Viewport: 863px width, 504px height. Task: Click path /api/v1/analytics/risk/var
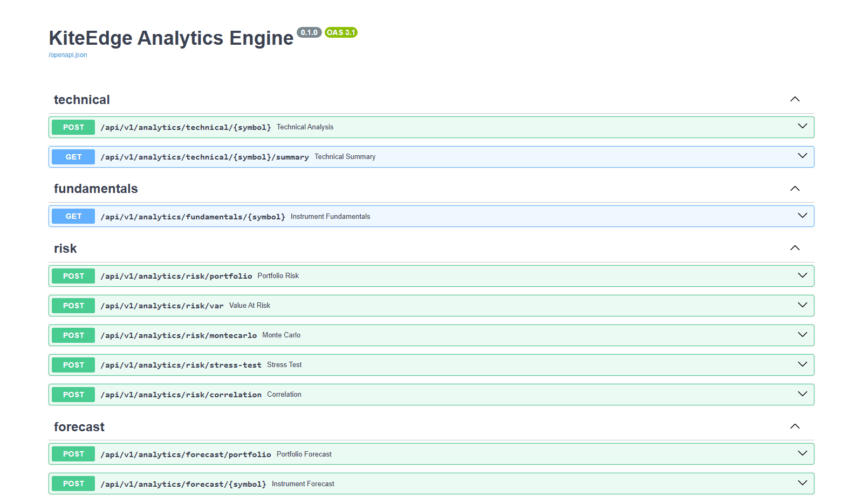tap(162, 306)
